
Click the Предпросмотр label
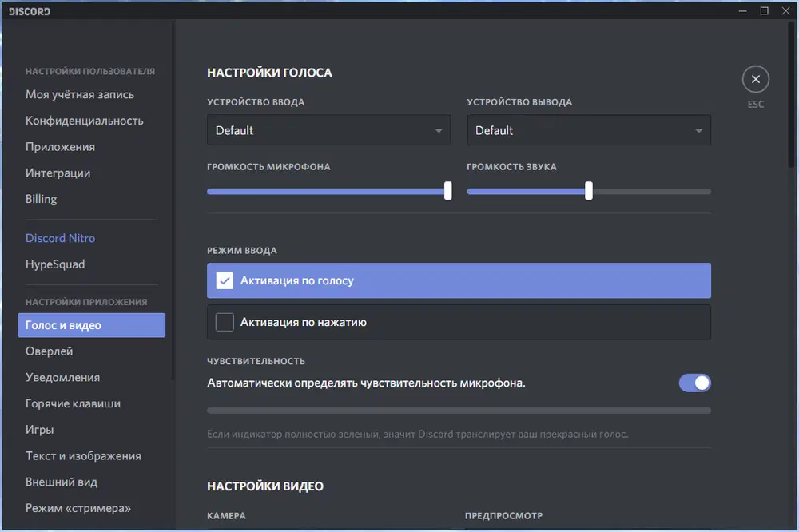503,516
